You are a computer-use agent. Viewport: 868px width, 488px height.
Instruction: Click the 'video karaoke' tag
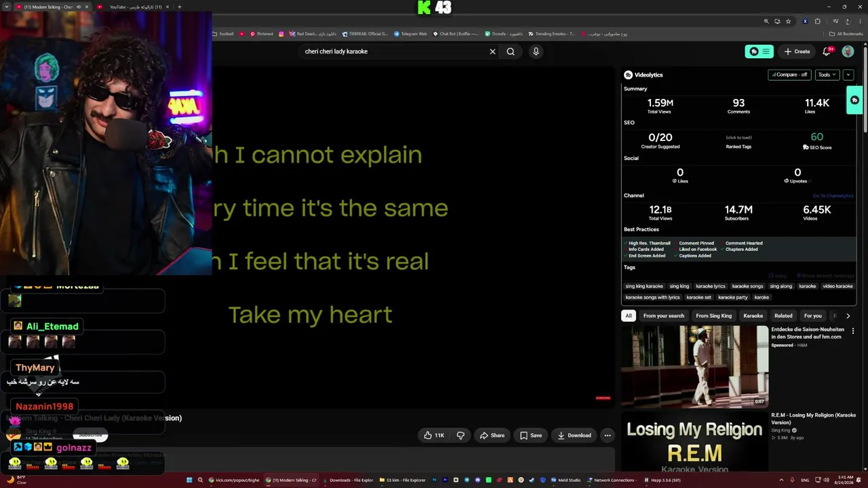(837, 286)
